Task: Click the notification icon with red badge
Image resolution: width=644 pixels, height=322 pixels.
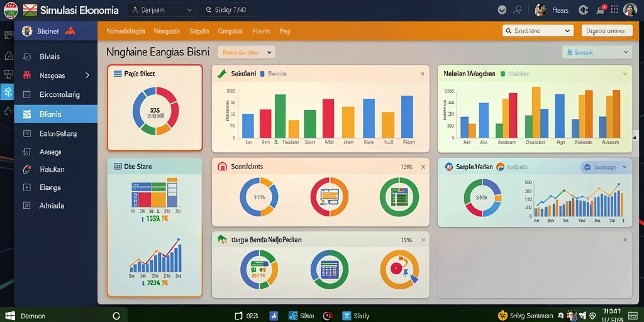Action: pos(601,9)
